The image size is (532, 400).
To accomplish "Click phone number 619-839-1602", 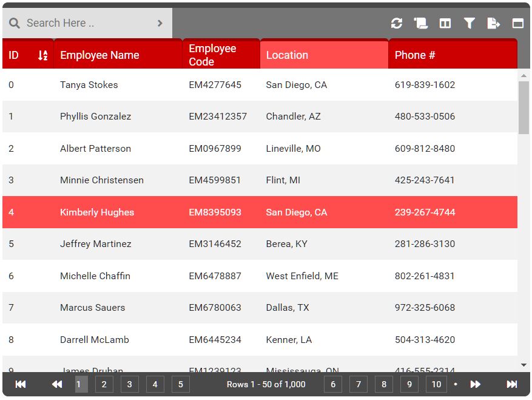I will 425,84.
